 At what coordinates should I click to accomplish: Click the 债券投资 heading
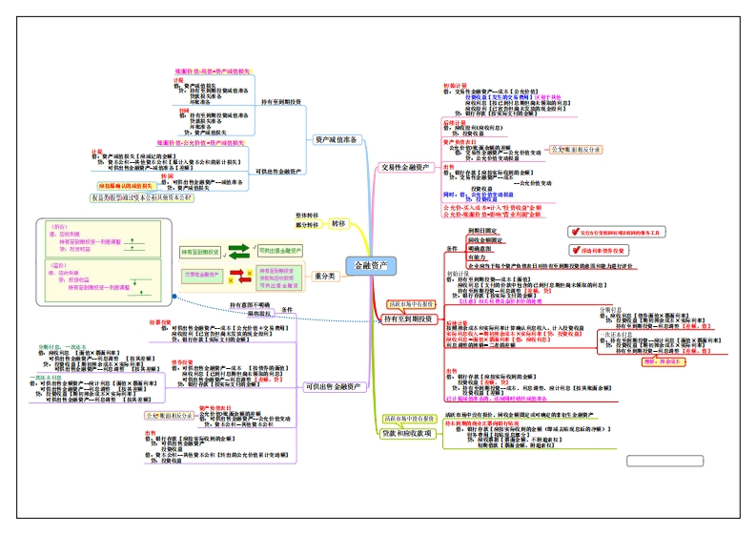coord(182,362)
